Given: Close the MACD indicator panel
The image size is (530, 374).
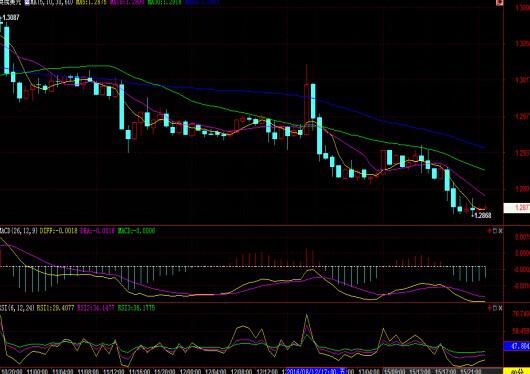Looking at the screenshot, I should (501, 231).
